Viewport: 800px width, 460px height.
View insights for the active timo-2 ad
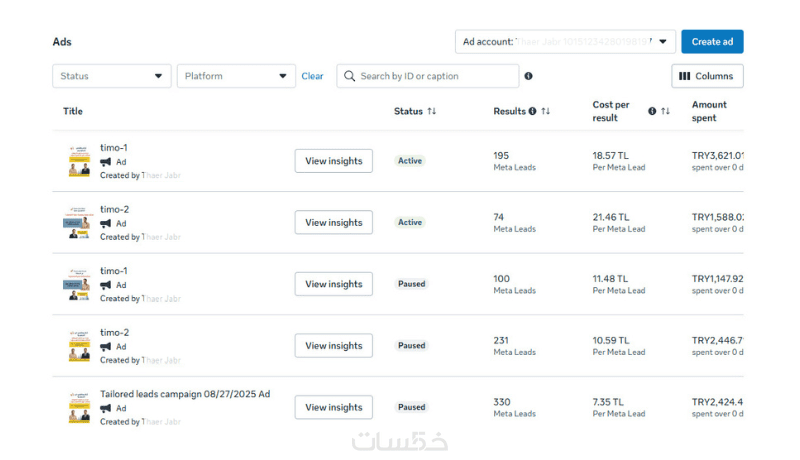[333, 223]
